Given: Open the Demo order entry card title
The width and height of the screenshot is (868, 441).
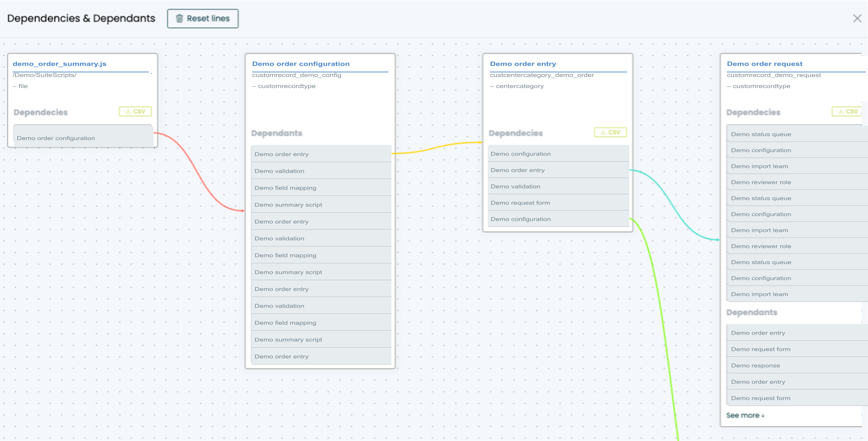Looking at the screenshot, I should pos(523,64).
